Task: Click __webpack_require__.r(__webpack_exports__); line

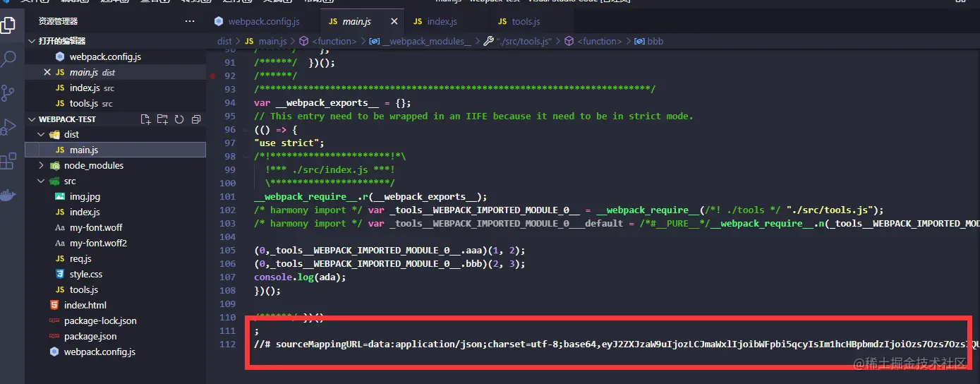Action: click(x=370, y=197)
